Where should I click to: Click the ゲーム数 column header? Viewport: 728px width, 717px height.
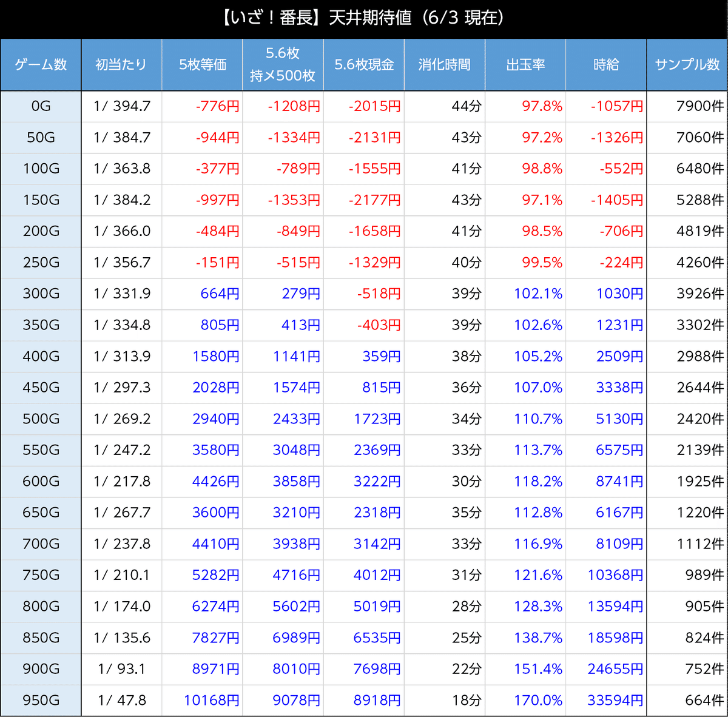pos(41,65)
